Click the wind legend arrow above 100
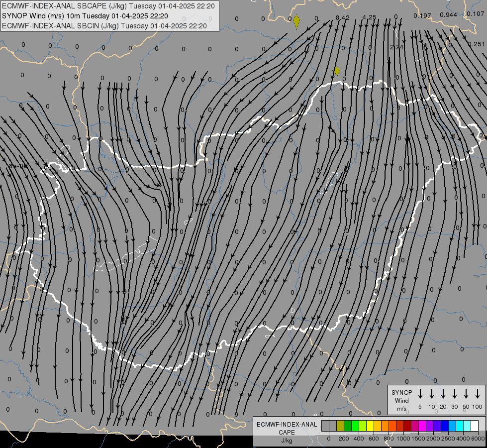This screenshot has height=448, width=487. (x=478, y=394)
